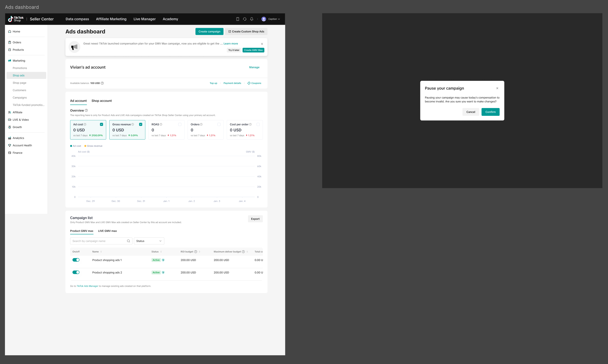608x364 pixels.
Task: Enable the ROAS metric checkbox
Action: [180, 124]
